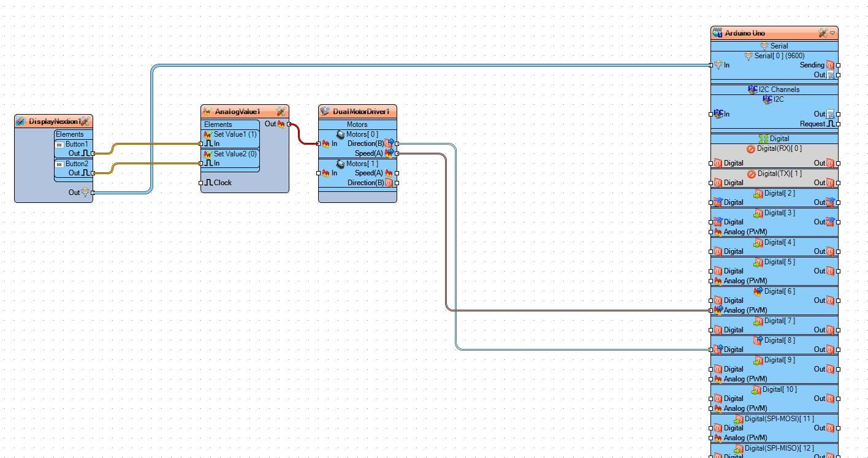
Task: Select the 'Arduino Uno' title text
Action: pos(745,33)
